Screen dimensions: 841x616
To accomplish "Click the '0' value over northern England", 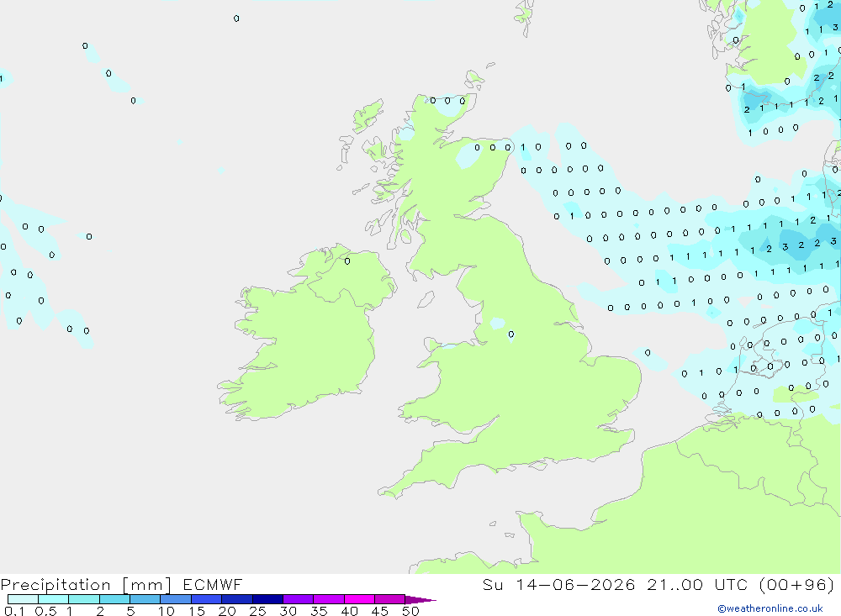I will coord(511,334).
